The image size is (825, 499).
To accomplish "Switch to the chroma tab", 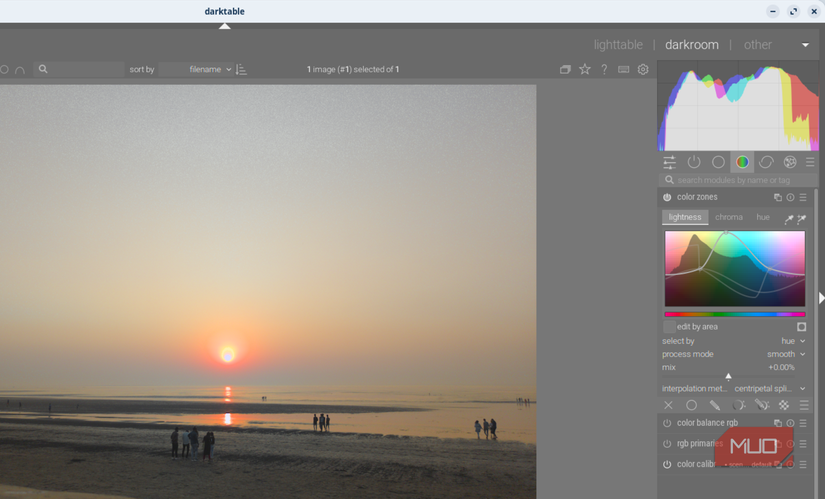I will point(729,217).
